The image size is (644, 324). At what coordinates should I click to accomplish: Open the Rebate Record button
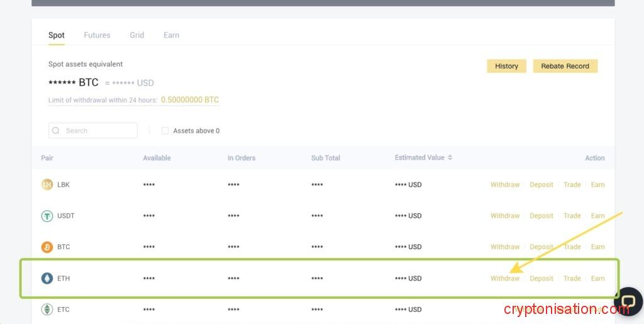tap(565, 66)
